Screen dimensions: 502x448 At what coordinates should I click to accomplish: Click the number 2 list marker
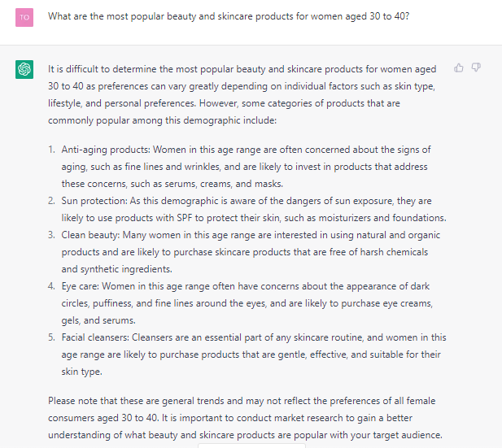(x=52, y=201)
